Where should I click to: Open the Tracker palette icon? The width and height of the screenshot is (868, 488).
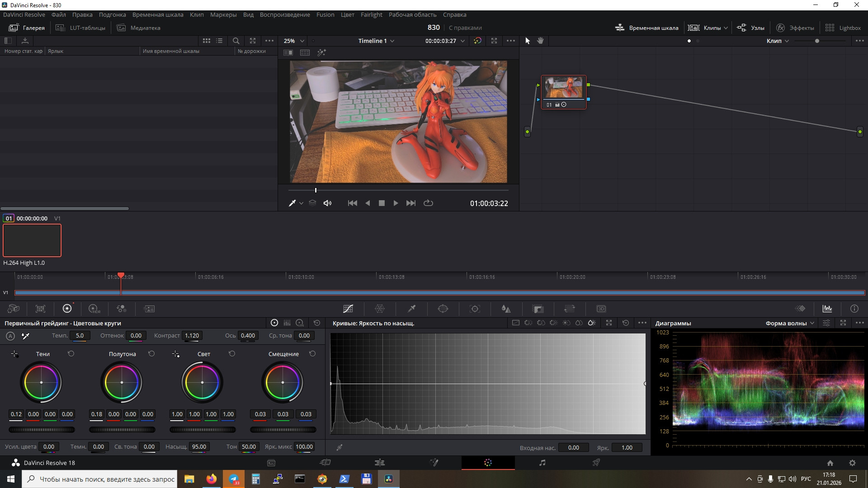[475, 309]
